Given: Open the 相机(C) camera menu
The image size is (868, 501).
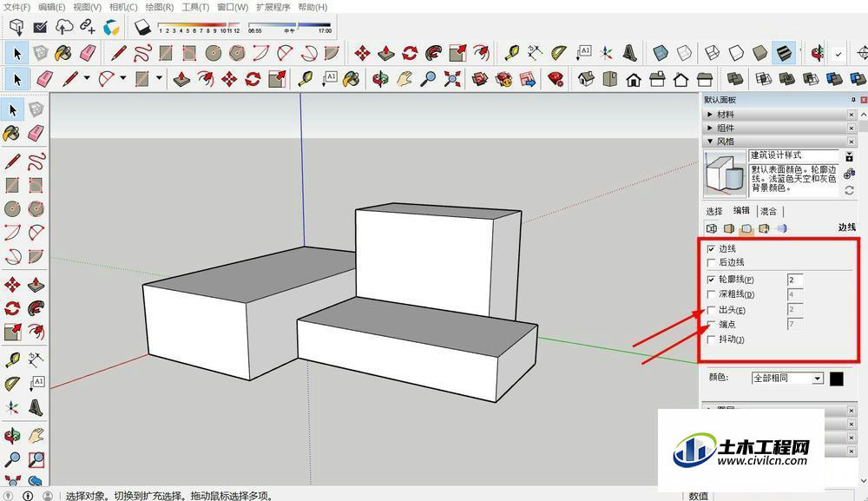Looking at the screenshot, I should click(123, 7).
